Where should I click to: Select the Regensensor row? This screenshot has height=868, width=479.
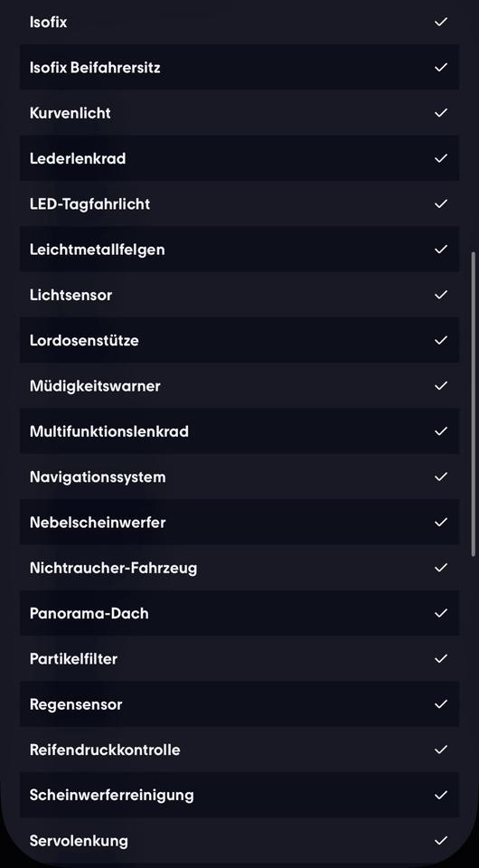[239, 704]
